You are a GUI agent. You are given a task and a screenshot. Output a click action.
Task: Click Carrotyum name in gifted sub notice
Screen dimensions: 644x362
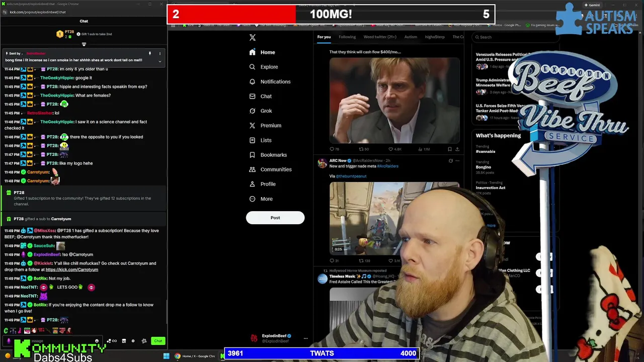(61, 219)
